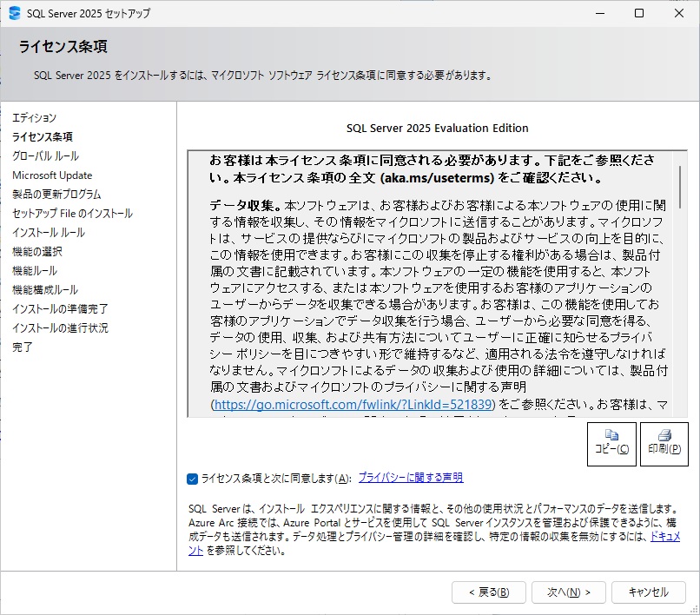Cancel setup with the キャンセル button
The height and width of the screenshot is (615, 700).
click(x=647, y=592)
